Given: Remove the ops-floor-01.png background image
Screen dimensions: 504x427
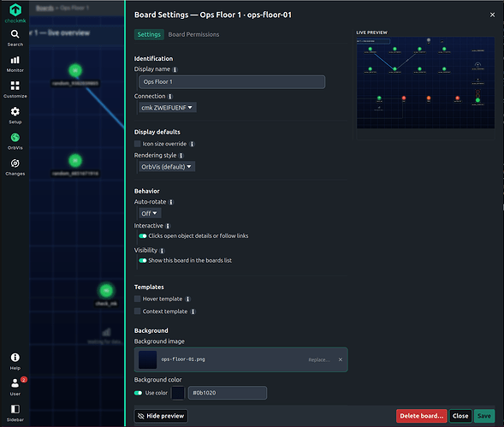Looking at the screenshot, I should click(x=341, y=359).
